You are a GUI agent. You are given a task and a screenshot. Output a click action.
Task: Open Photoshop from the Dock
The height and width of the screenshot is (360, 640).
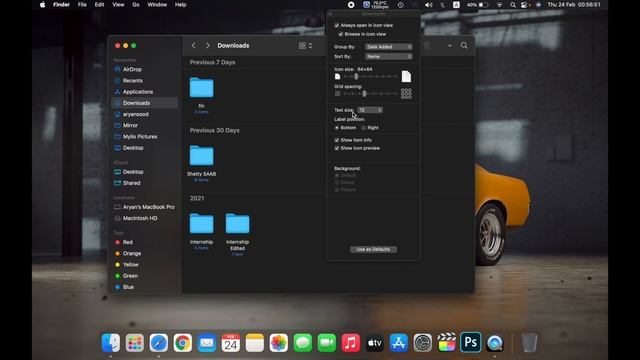click(471, 342)
